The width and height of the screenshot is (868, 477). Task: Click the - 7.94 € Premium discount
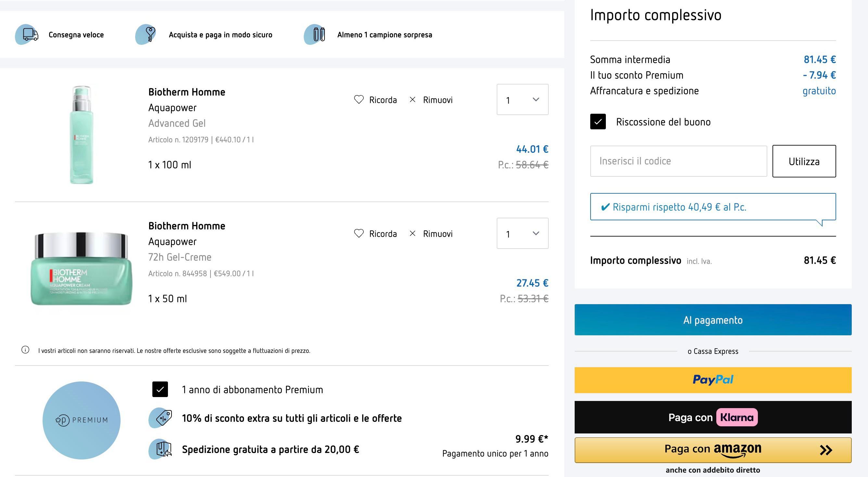tap(819, 75)
